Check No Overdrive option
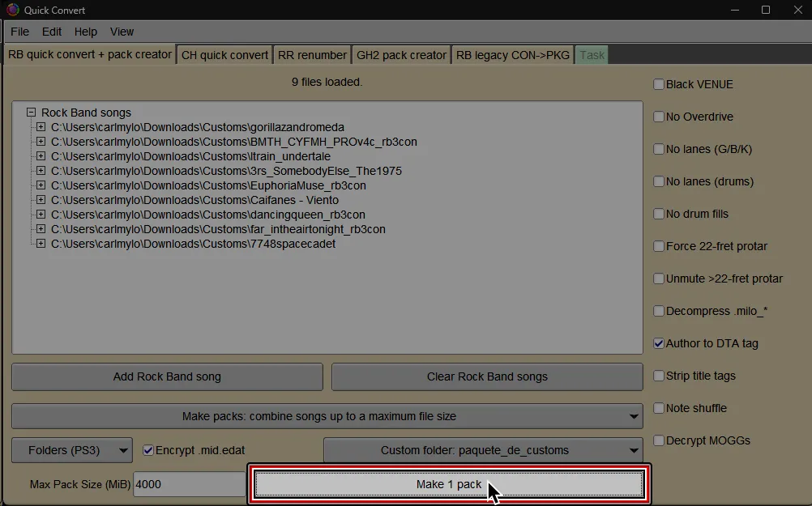This screenshot has width=812, height=506. pyautogui.click(x=659, y=117)
